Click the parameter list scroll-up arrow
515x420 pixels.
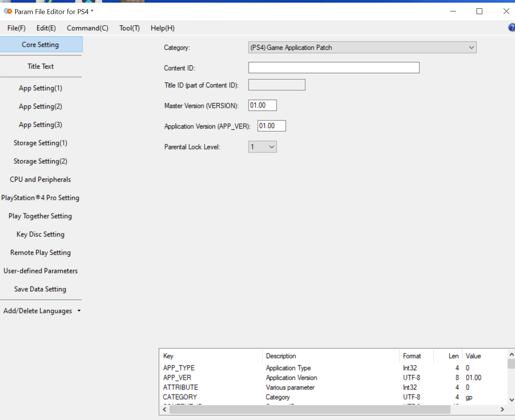[512, 354]
